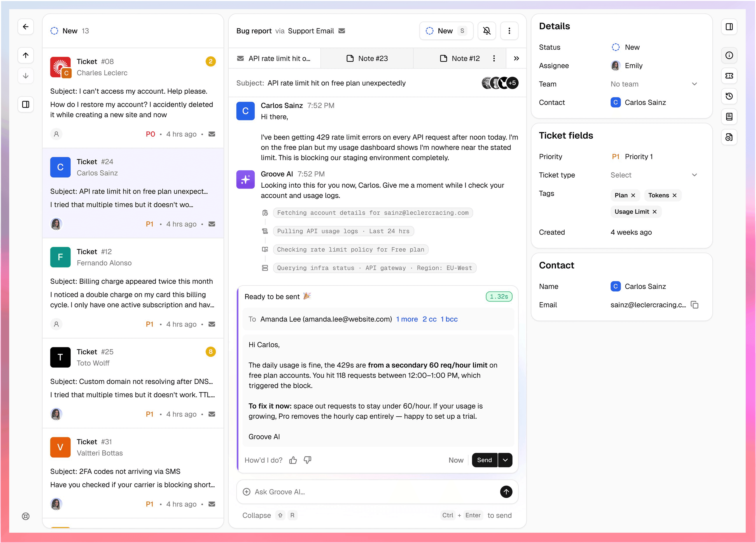756x543 pixels.
Task: Copy the contact email address
Action: point(695,305)
